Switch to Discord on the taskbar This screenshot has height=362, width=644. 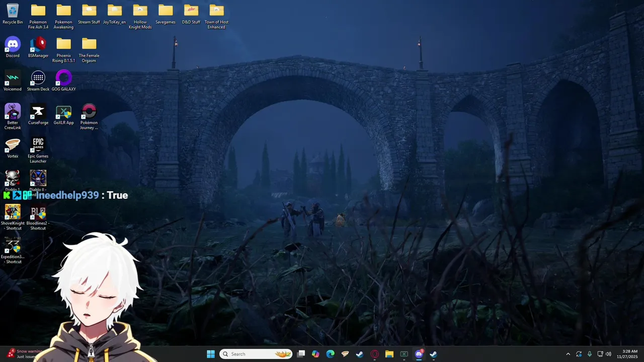tap(419, 354)
